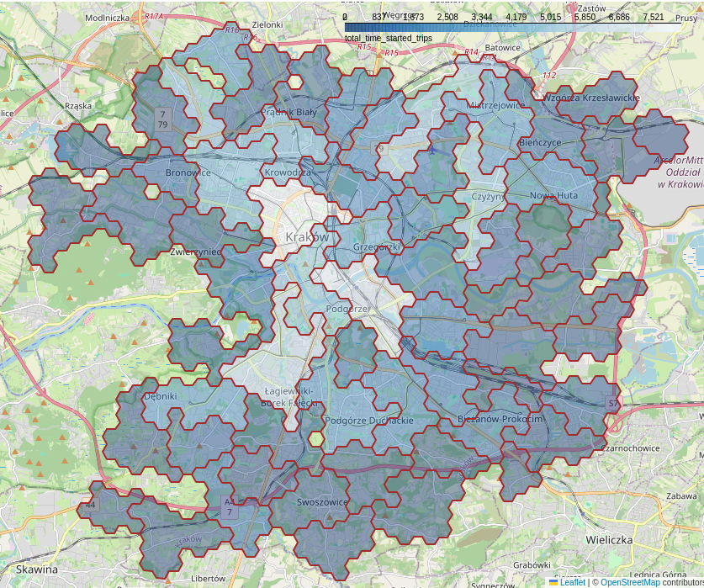The image size is (704, 588).
Task: Click the Kraków city center label
Action: 307,237
